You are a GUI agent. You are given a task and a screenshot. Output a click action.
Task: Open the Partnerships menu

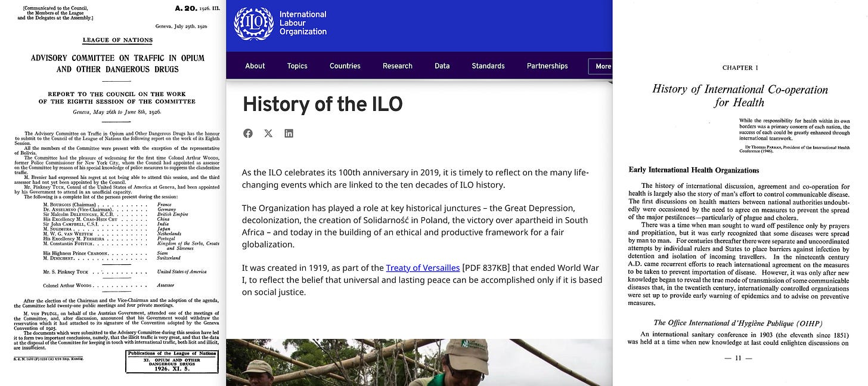pyautogui.click(x=547, y=66)
